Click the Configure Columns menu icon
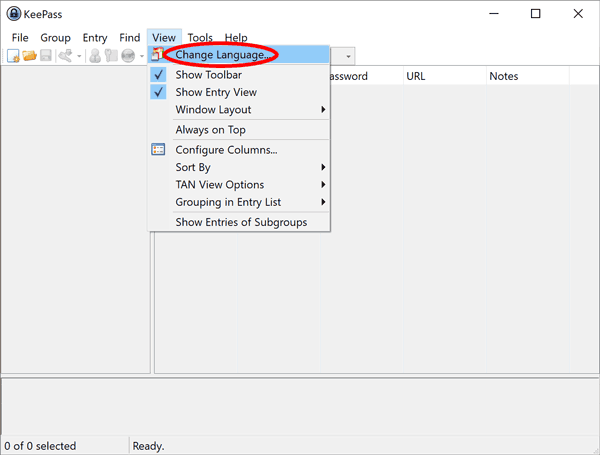600x455 pixels. click(158, 149)
